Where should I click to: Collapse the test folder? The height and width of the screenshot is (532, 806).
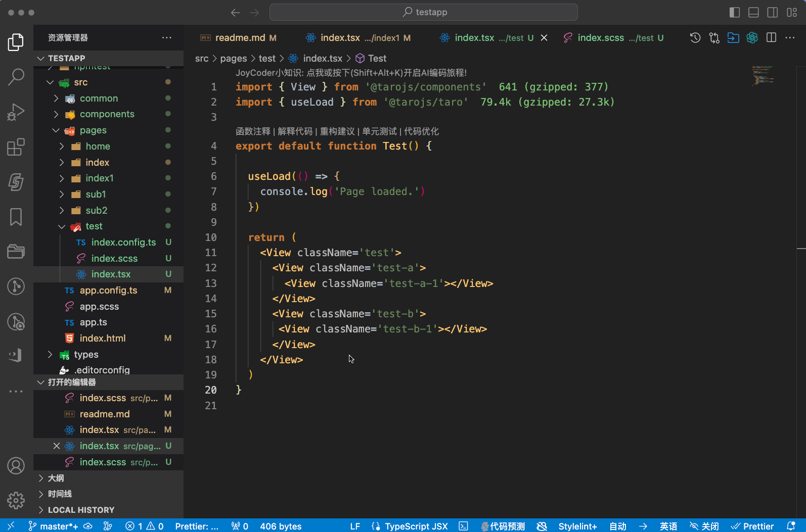point(108,226)
